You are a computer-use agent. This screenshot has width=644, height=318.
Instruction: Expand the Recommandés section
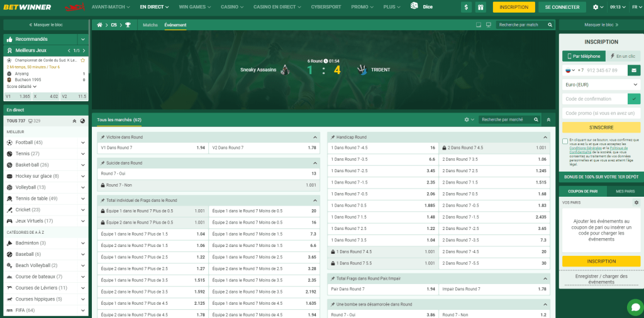pos(83,40)
